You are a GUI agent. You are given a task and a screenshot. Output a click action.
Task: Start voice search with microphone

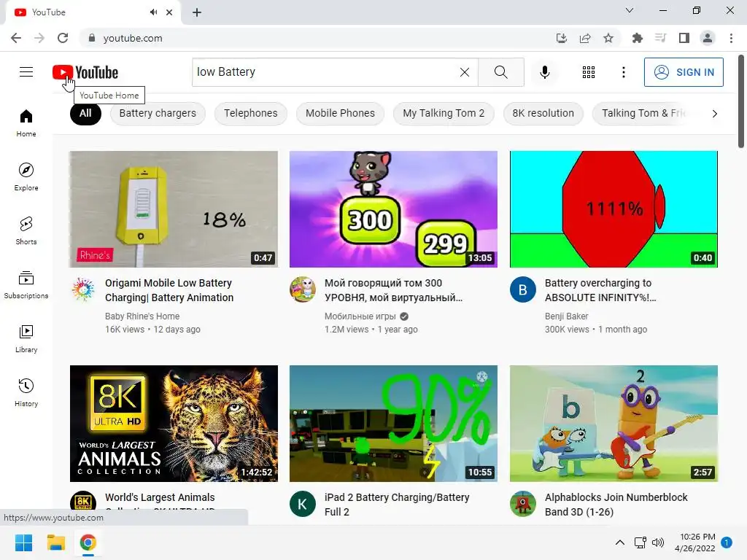tap(544, 72)
